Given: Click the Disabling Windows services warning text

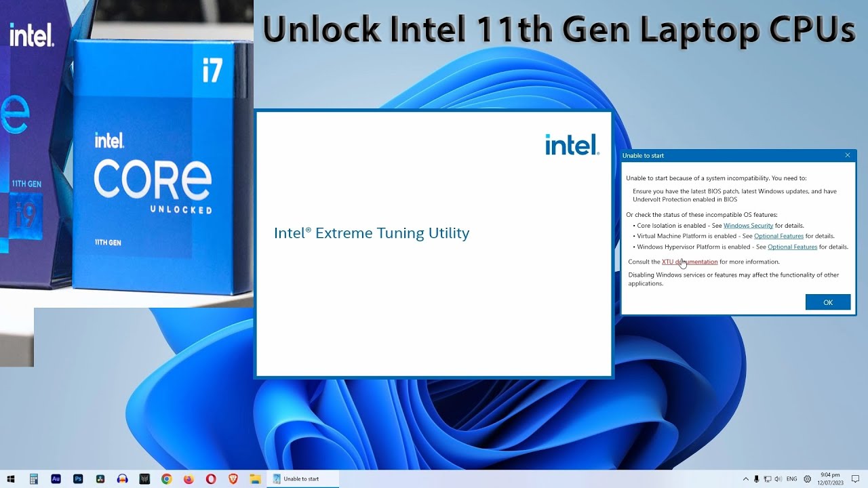Looking at the screenshot, I should (733, 279).
